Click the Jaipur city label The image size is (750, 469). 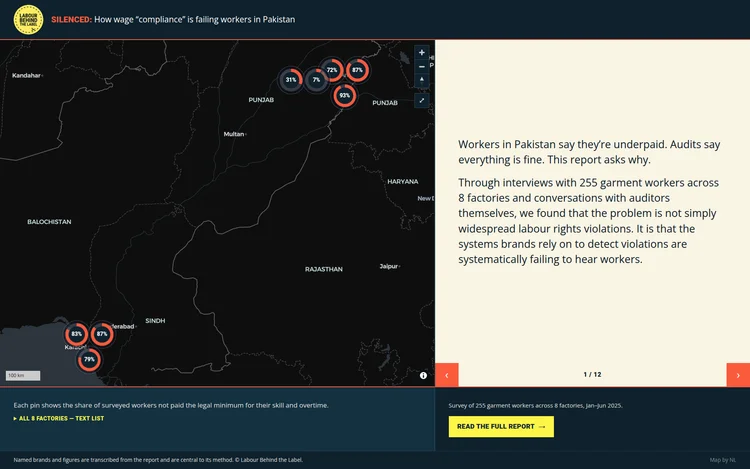tap(388, 266)
